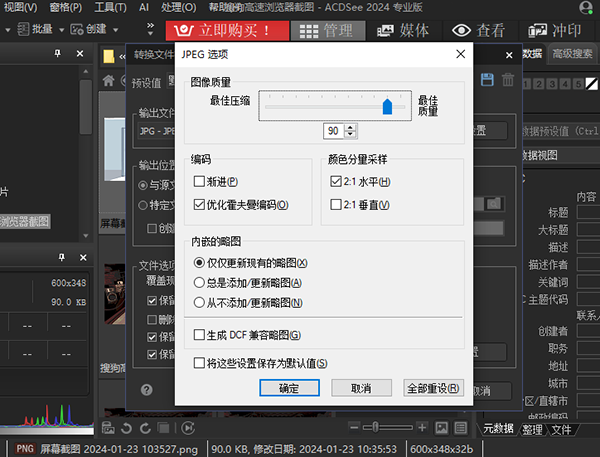Select rating number 3 filter
The height and width of the screenshot is (457, 600).
pos(552,84)
